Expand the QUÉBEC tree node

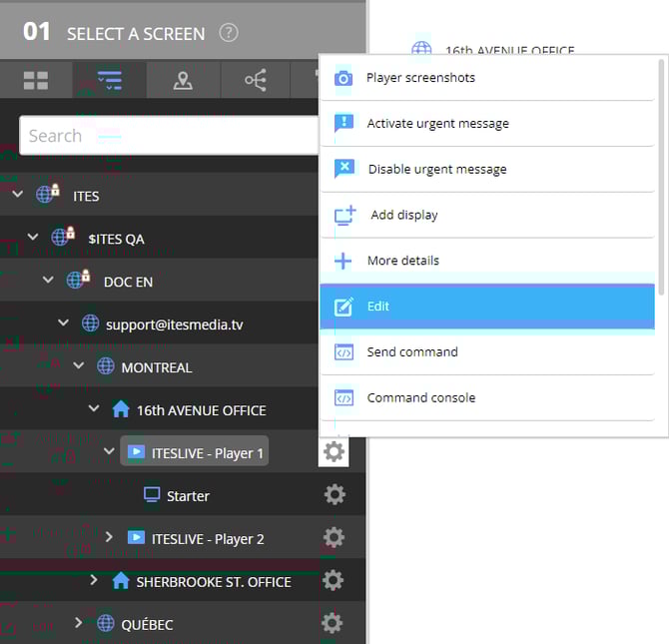[79, 624]
